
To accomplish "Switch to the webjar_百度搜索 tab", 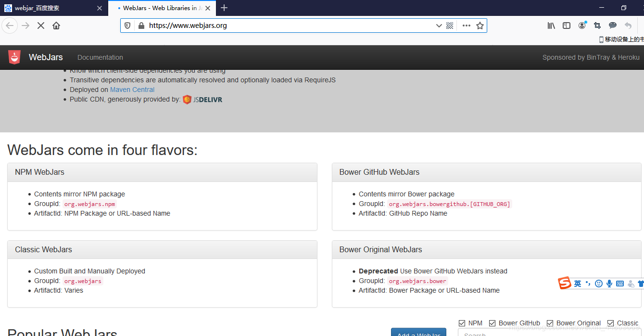I will (x=53, y=8).
